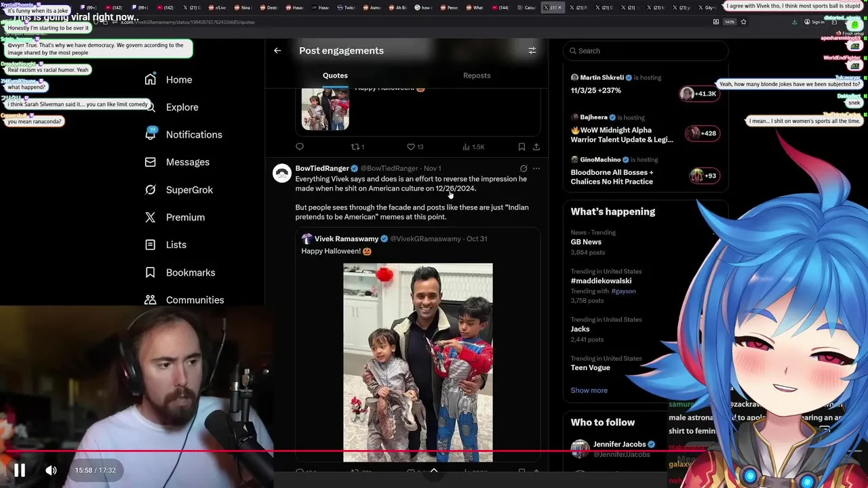Open the Grok icon on BowTiedRanger's post
Viewport: 868px width, 488px height.
(524, 168)
